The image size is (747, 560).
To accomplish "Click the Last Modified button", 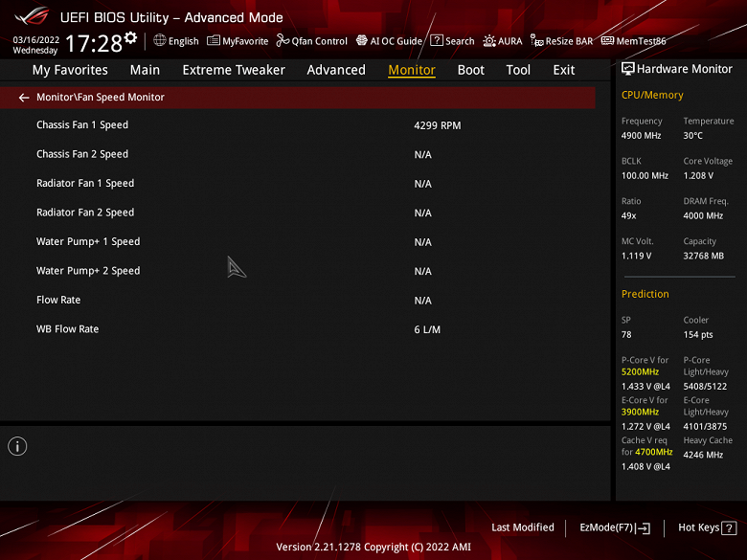I will [x=523, y=527].
